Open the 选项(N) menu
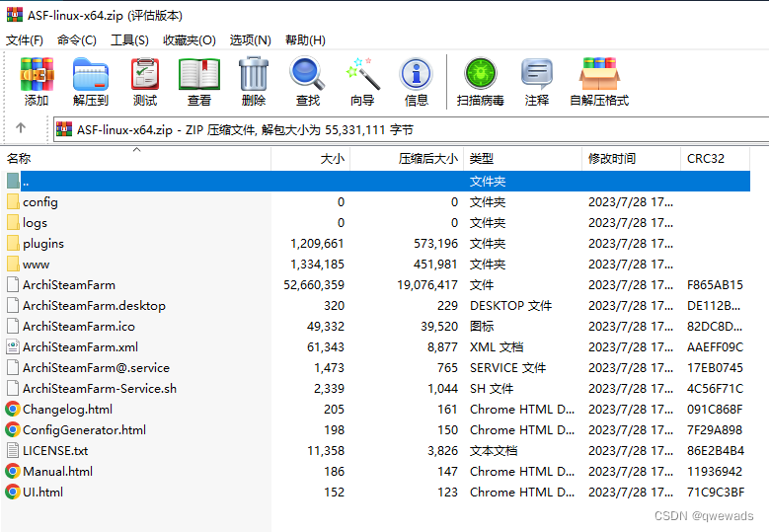 coord(250,40)
